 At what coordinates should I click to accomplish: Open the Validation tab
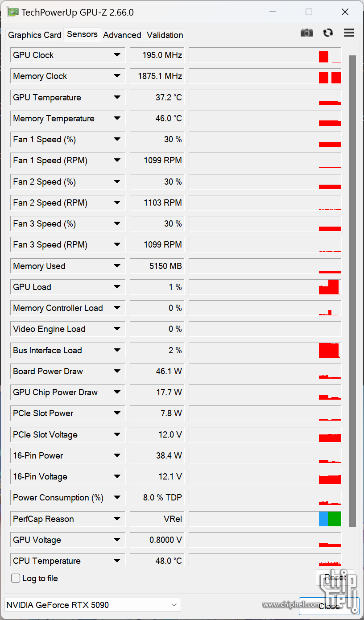tap(165, 35)
